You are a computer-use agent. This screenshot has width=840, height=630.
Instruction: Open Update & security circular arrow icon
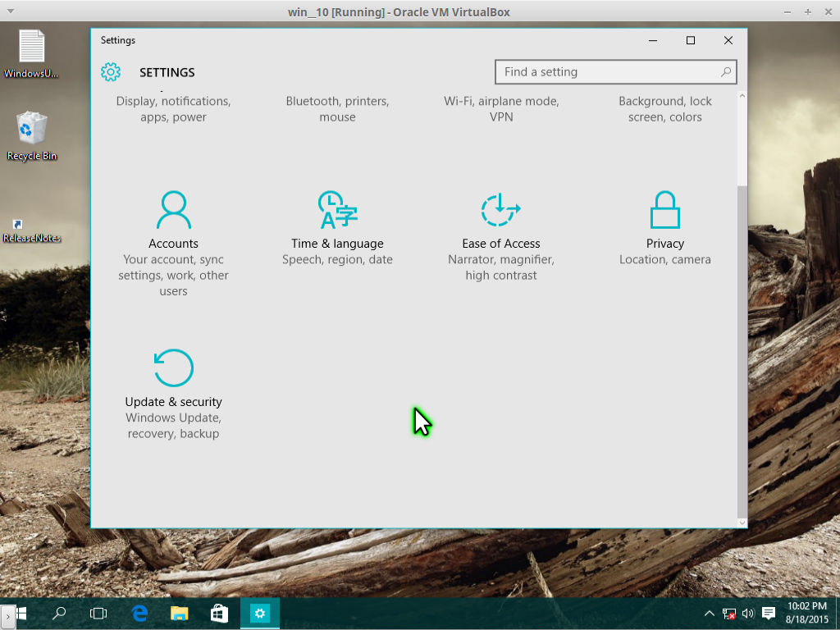pyautogui.click(x=173, y=367)
